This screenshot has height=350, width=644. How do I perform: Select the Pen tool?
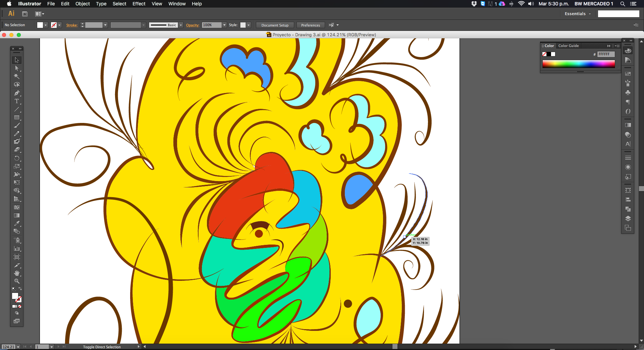tap(16, 93)
